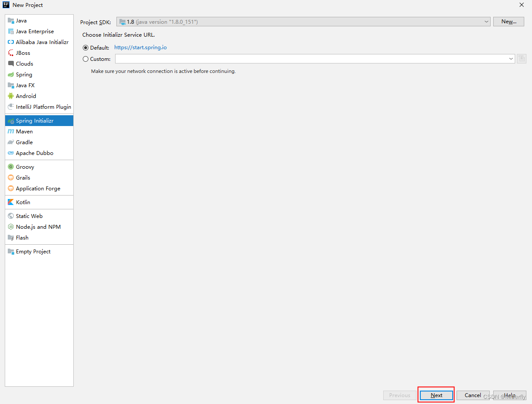The width and height of the screenshot is (532, 404).
Task: Click the IntelliJ logo in title bar
Action: click(x=6, y=5)
